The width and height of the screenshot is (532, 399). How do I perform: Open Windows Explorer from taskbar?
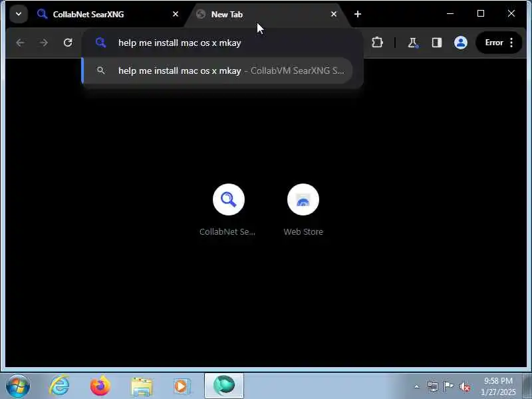coord(142,386)
